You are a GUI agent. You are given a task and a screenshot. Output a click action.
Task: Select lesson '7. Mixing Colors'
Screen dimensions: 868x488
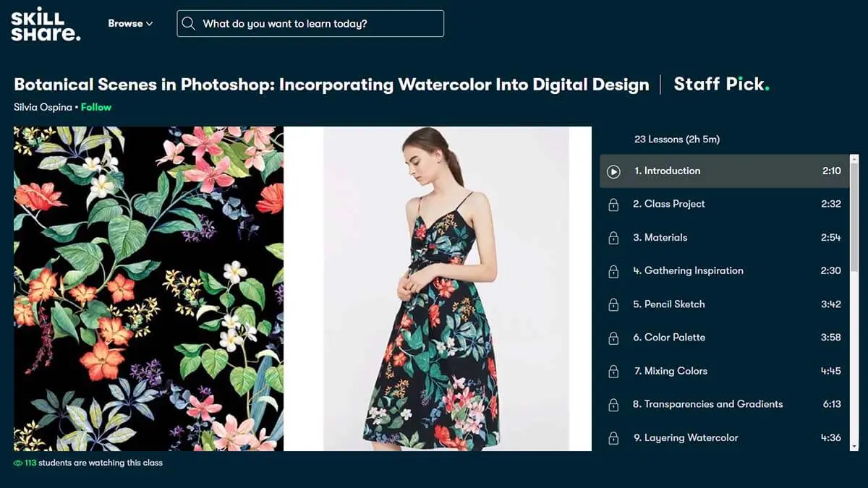[x=725, y=371]
